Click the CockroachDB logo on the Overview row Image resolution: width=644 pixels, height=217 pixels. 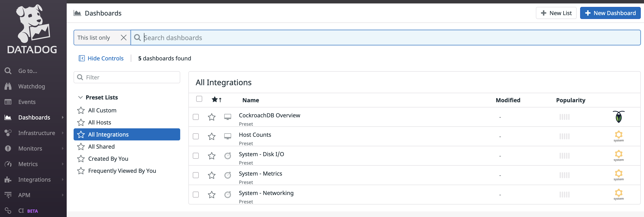[x=619, y=117]
